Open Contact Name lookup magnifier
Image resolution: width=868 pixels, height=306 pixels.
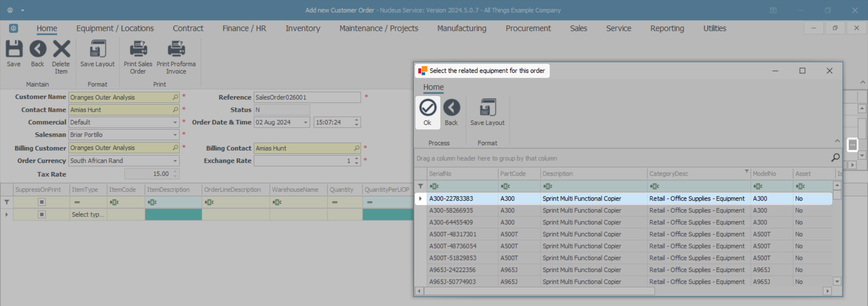pyautogui.click(x=175, y=110)
